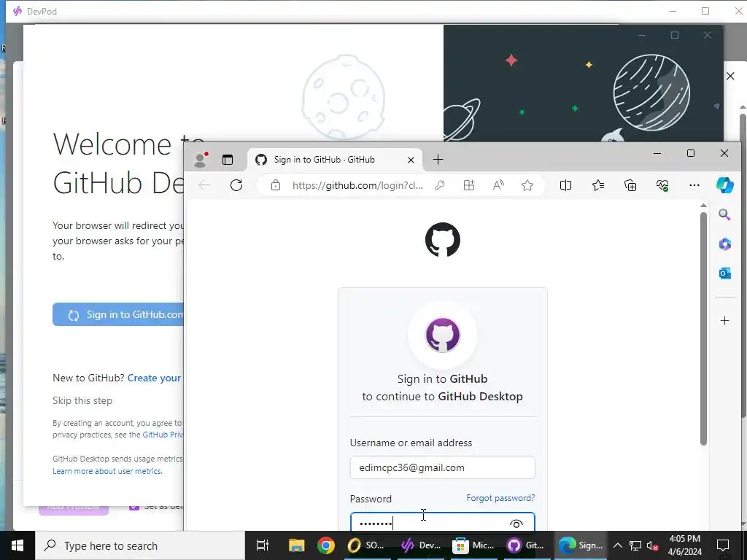Click the Edge sidebar search icon

724,215
